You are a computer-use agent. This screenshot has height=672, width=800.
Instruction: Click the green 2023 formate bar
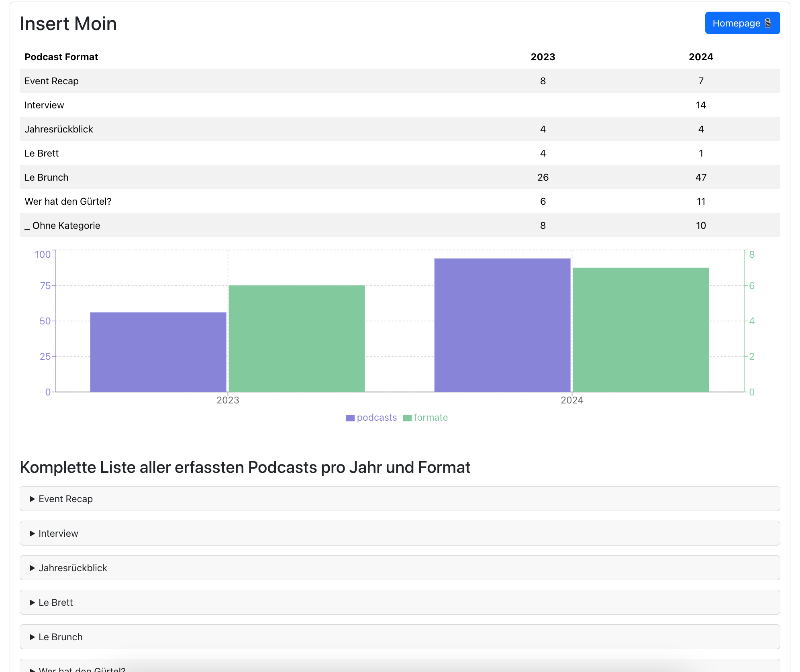pyautogui.click(x=296, y=338)
